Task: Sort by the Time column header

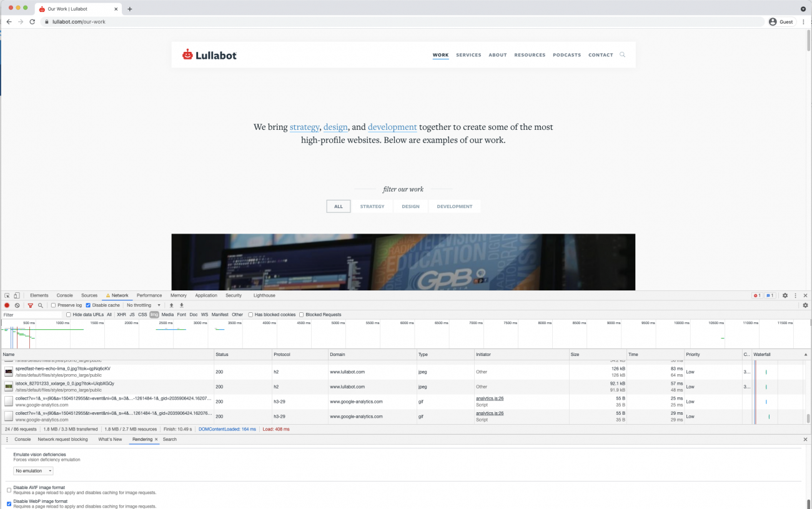Action: (x=655, y=355)
